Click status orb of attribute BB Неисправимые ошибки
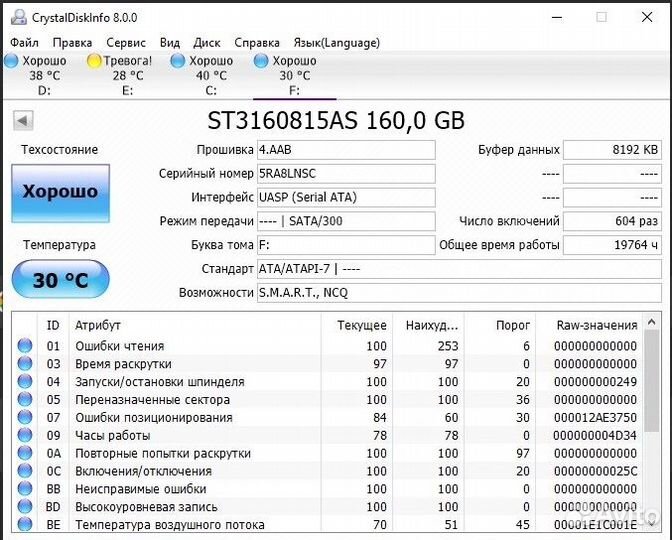 pos(25,489)
